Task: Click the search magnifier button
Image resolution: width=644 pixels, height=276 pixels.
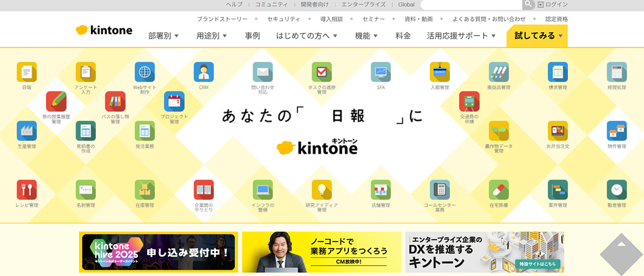Action: tap(528, 4)
